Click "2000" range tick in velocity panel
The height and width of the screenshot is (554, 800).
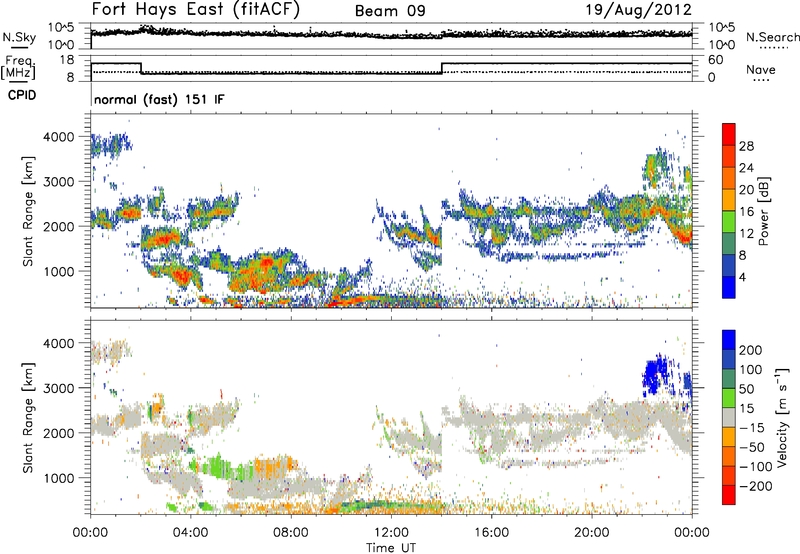click(x=58, y=433)
